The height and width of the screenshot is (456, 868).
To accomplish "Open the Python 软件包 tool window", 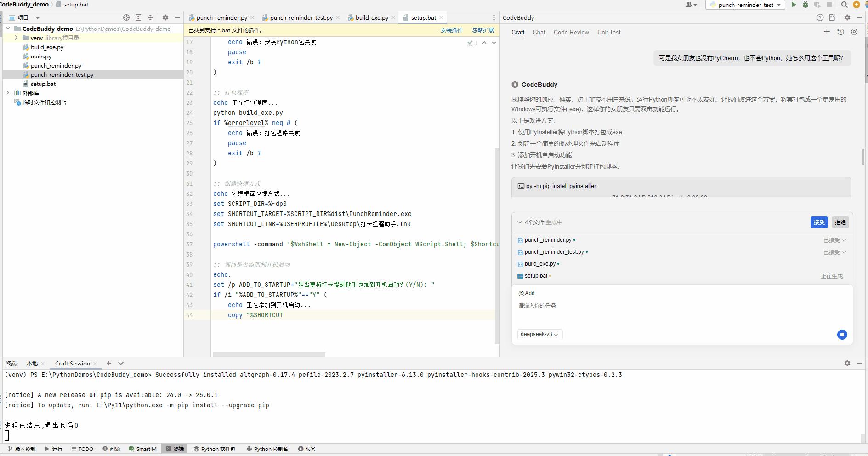I will pos(215,449).
